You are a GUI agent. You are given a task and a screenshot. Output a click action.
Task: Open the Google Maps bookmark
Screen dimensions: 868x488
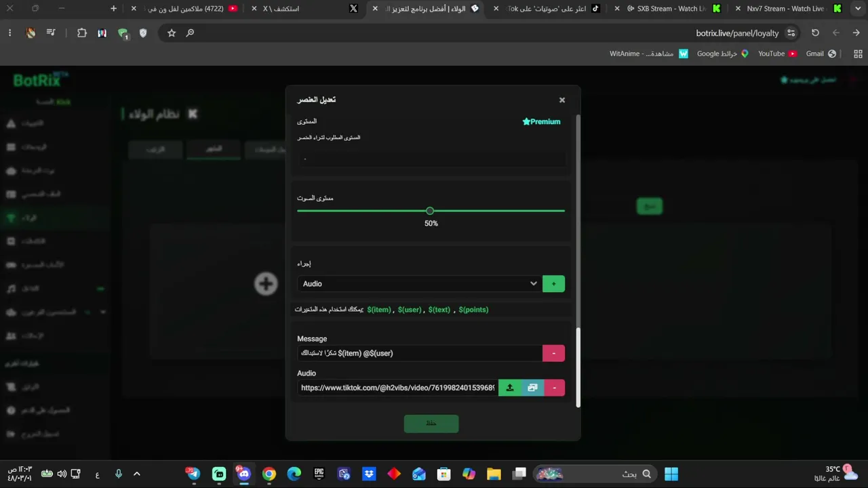[x=723, y=54]
